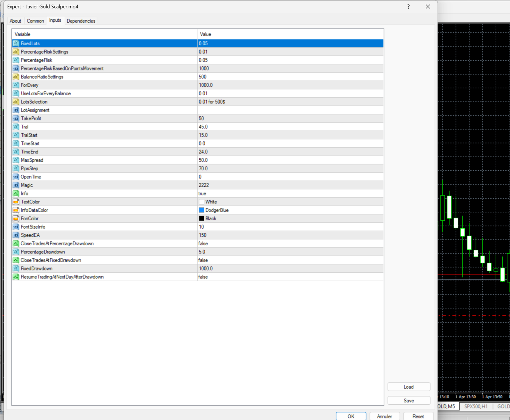Toggle CloseTradesAtFixedDrawdown false value

point(290,260)
